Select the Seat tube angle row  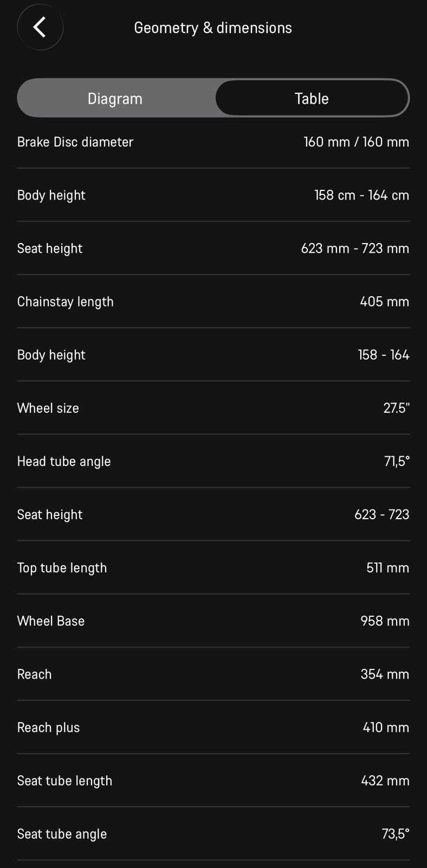pyautogui.click(x=214, y=833)
